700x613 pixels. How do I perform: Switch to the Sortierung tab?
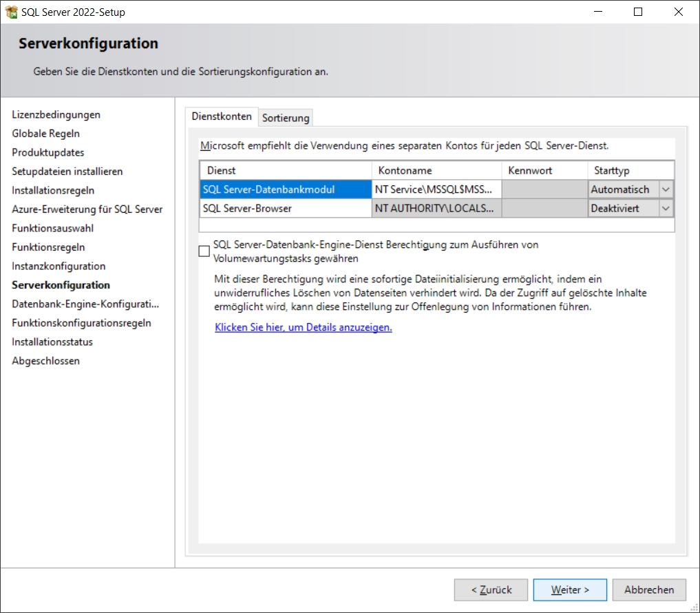pos(286,118)
